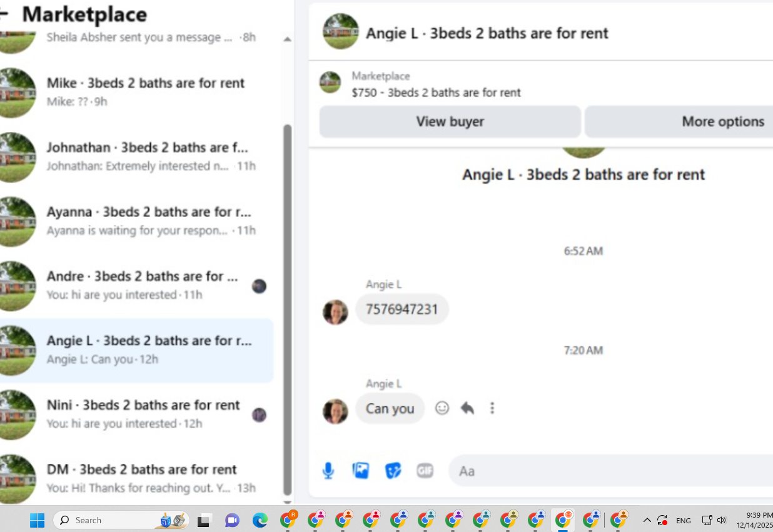Image resolution: width=773 pixels, height=532 pixels.
Task: React to 'Can you' with the emoji icon
Action: coord(442,408)
